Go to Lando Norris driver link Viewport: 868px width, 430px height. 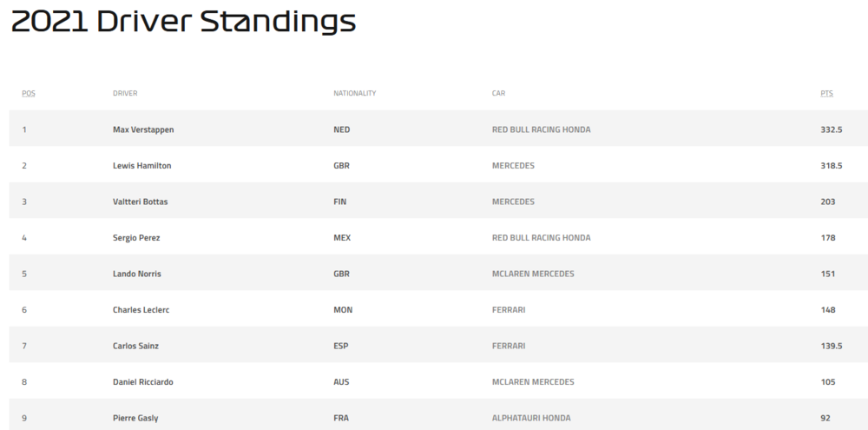coord(137,274)
